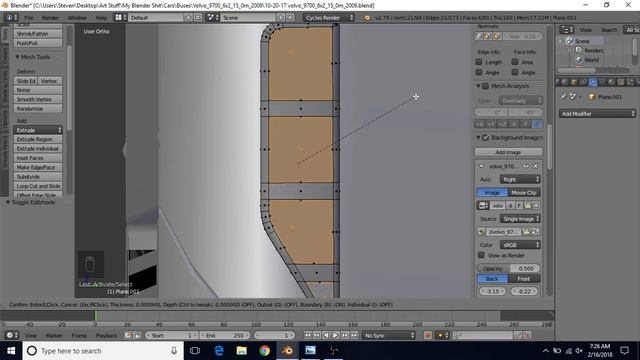
Task: Open the info editor type selector icon
Action: (11, 18)
